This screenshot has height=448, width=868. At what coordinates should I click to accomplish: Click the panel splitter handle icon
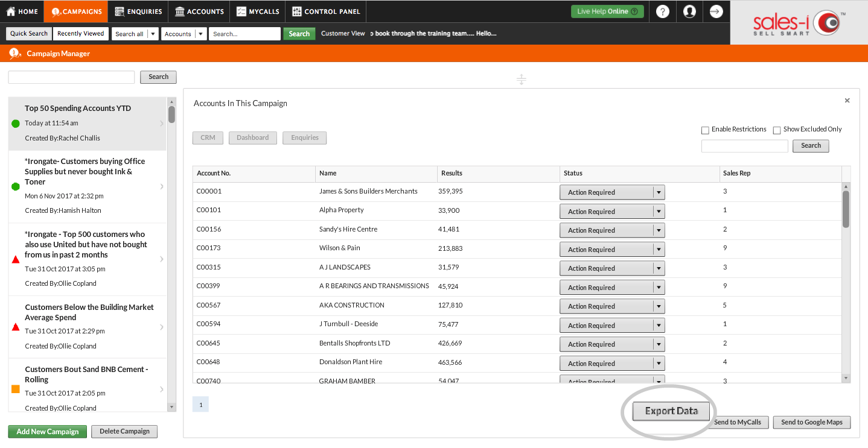522,79
